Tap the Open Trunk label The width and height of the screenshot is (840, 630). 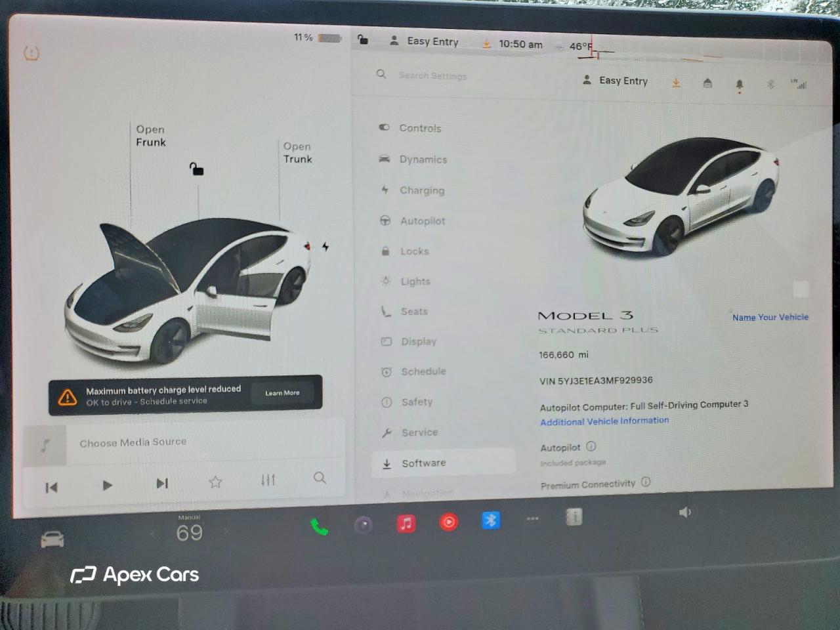[x=297, y=152]
